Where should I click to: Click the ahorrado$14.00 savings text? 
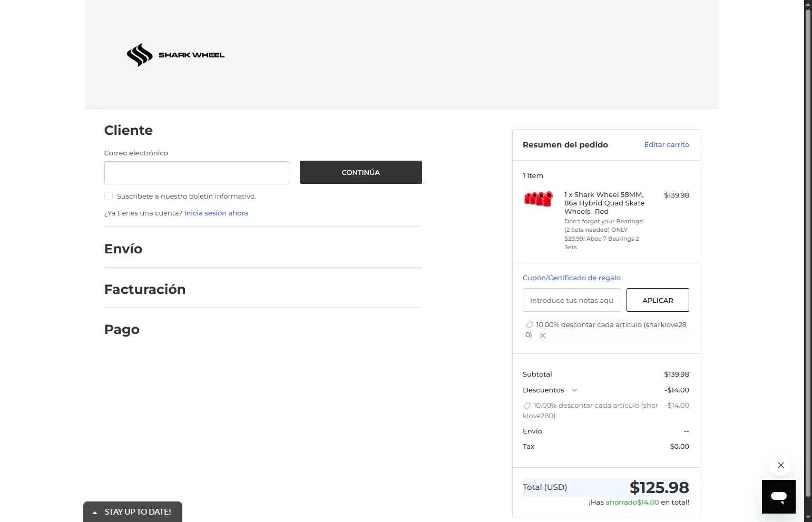(x=632, y=502)
